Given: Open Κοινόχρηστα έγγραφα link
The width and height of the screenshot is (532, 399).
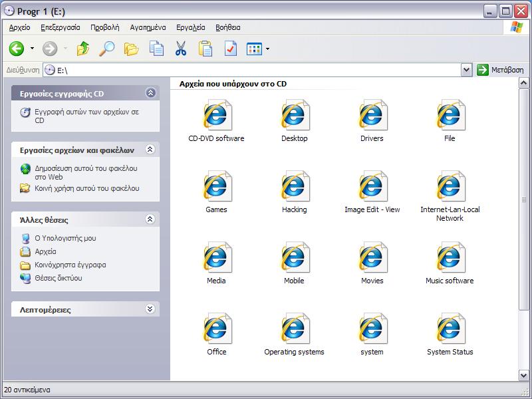Looking at the screenshot, I should (70, 265).
